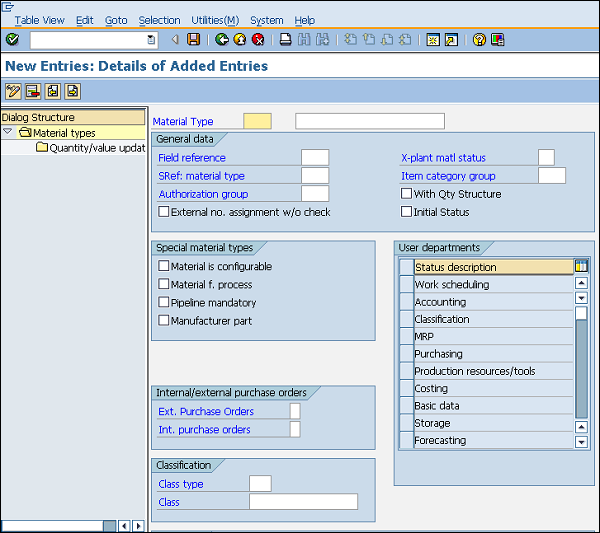Select the Work scheduling row selector
This screenshot has width=600, height=533.
406,284
